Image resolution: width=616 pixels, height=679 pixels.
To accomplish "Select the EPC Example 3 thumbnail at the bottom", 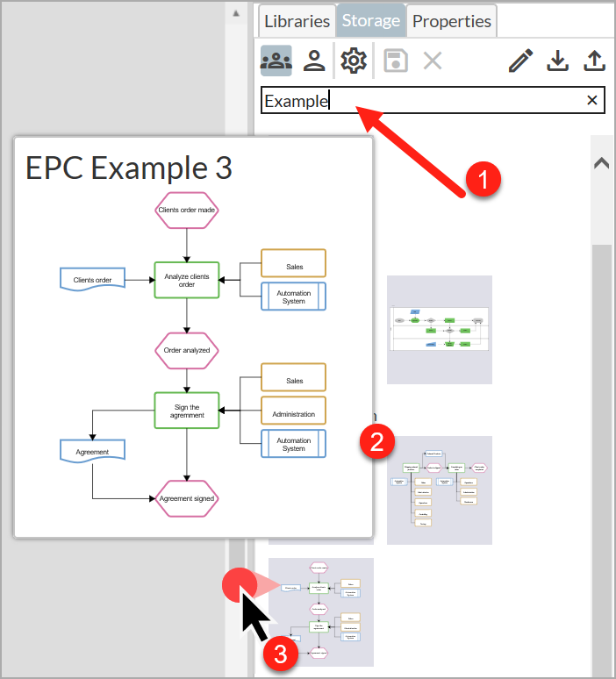I will [x=321, y=611].
